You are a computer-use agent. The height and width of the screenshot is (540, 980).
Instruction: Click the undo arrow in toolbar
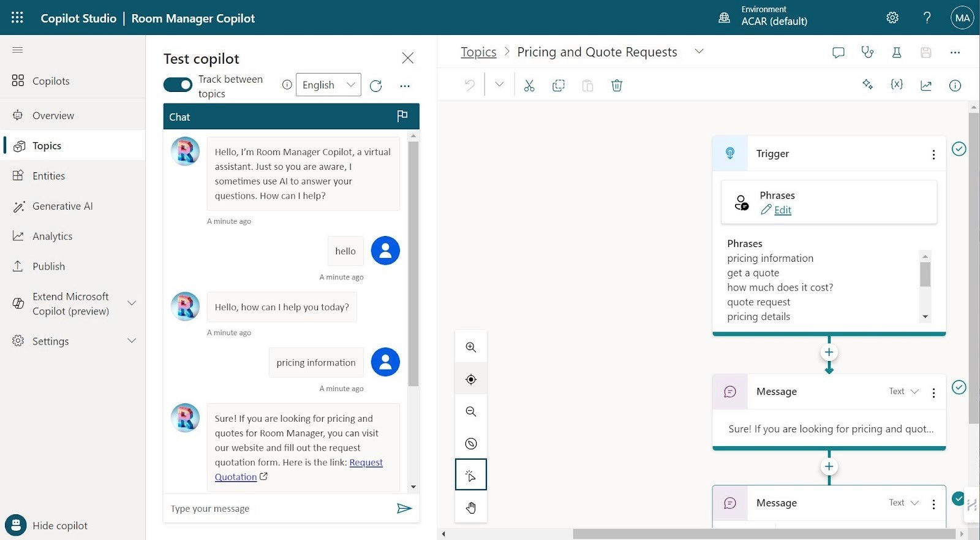tap(470, 85)
